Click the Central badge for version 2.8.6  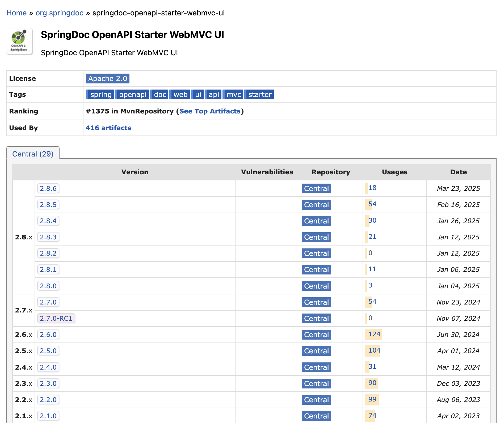click(317, 188)
